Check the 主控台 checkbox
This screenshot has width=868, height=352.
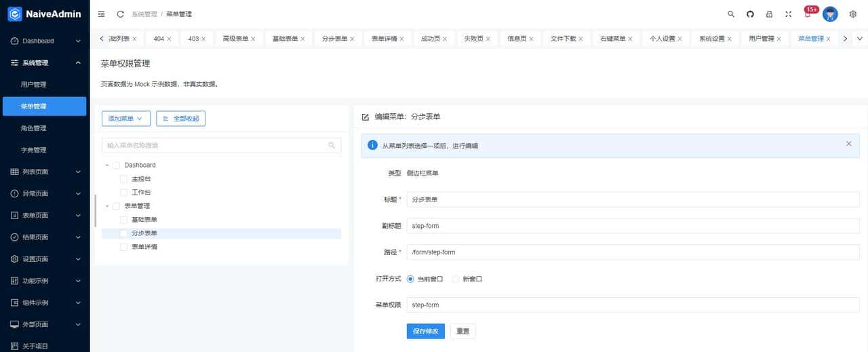pyautogui.click(x=123, y=178)
